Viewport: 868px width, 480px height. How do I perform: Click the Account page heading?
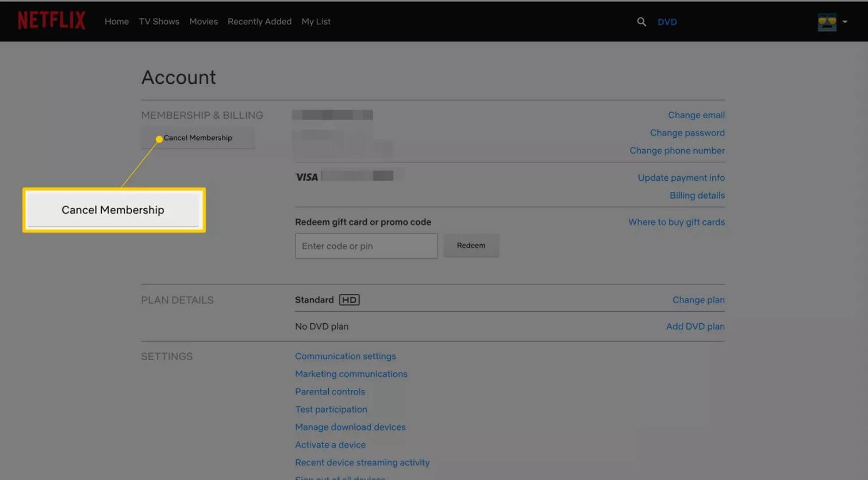coord(178,78)
